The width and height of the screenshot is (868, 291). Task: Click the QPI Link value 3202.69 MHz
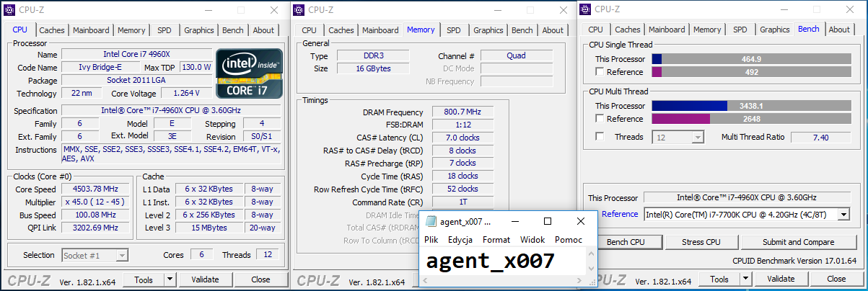(95, 228)
